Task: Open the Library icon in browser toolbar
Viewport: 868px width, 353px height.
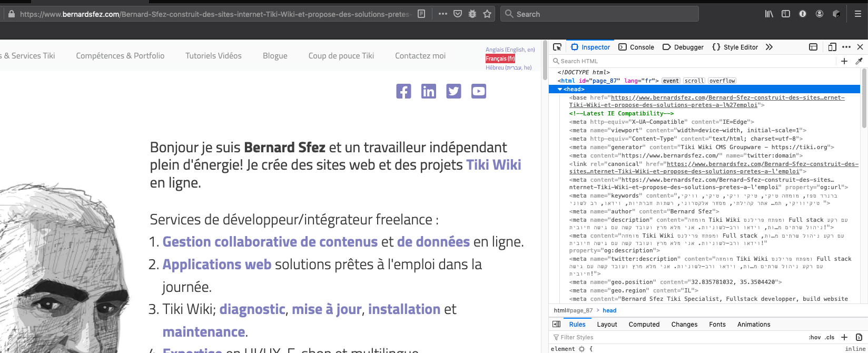Action: point(769,14)
